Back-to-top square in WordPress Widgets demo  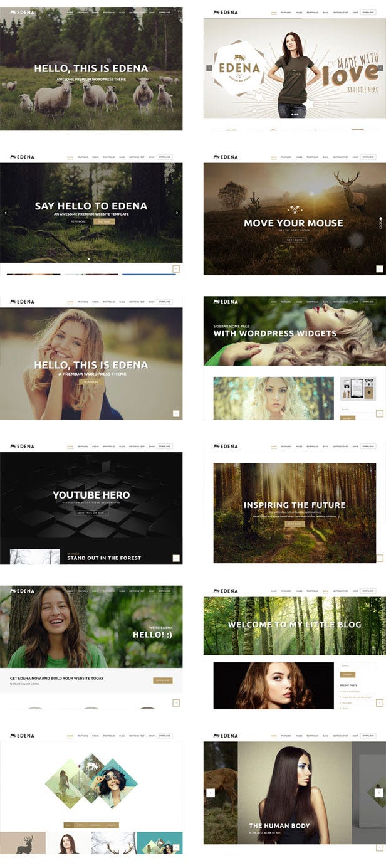[x=380, y=413]
